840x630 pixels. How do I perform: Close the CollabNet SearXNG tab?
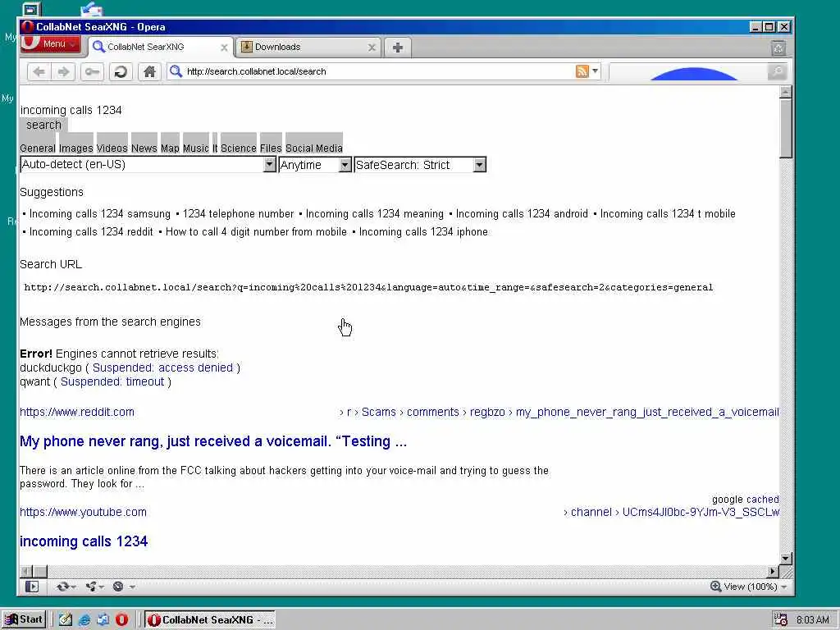[x=224, y=48]
